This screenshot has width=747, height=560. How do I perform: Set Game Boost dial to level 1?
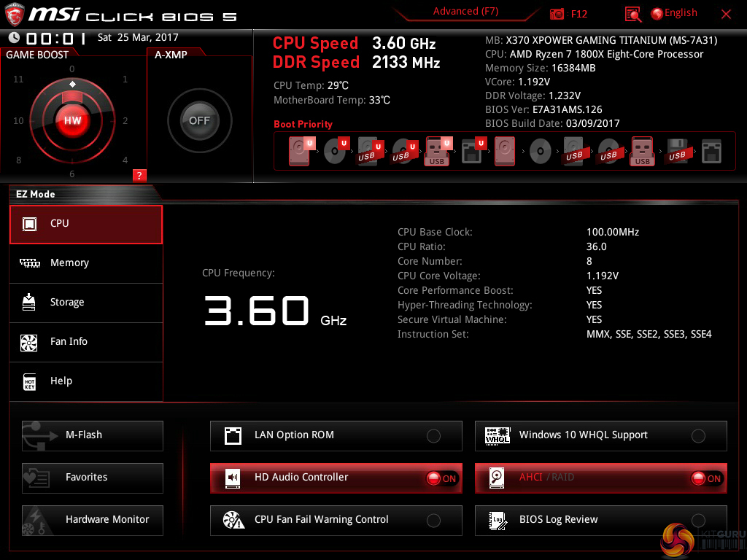click(125, 79)
